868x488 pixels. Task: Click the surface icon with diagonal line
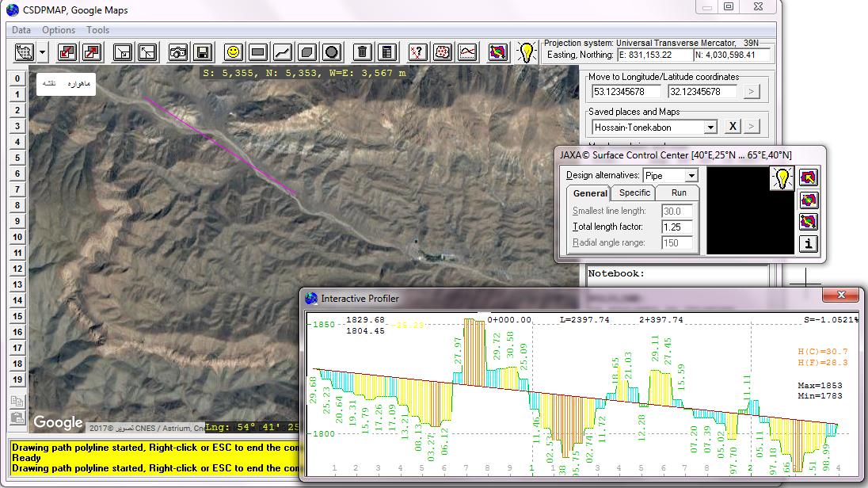tap(809, 222)
